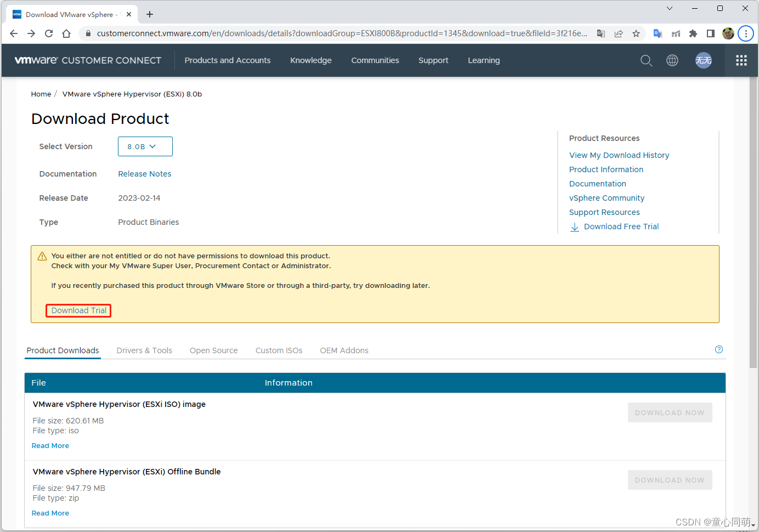The width and height of the screenshot is (759, 532).
Task: Open the help question mark icon
Action: tap(719, 349)
